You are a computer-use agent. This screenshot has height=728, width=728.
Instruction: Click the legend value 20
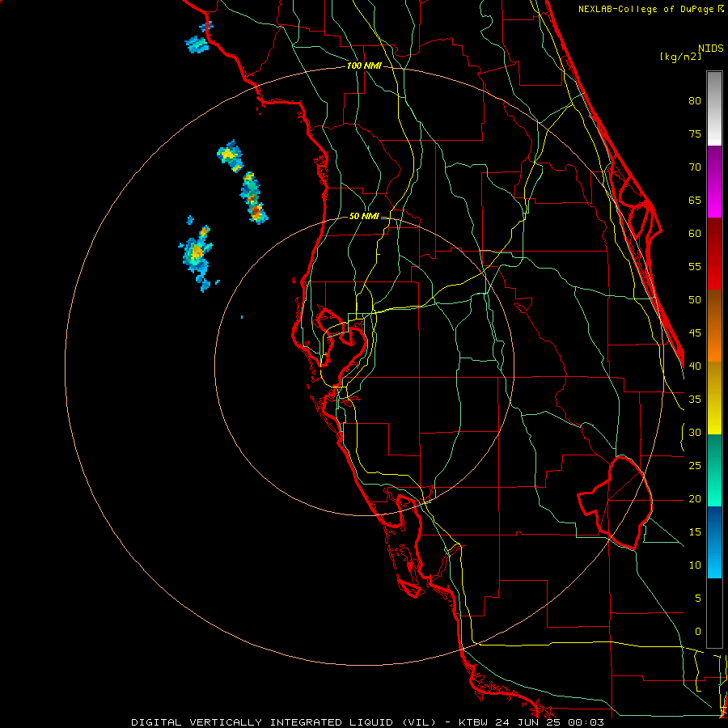pyautogui.click(x=695, y=498)
